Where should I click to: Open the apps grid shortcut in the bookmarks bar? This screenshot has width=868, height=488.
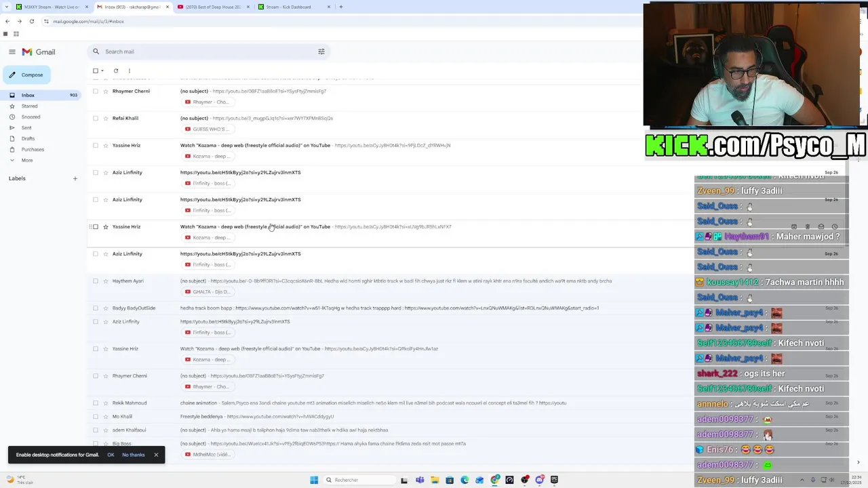click(x=16, y=34)
